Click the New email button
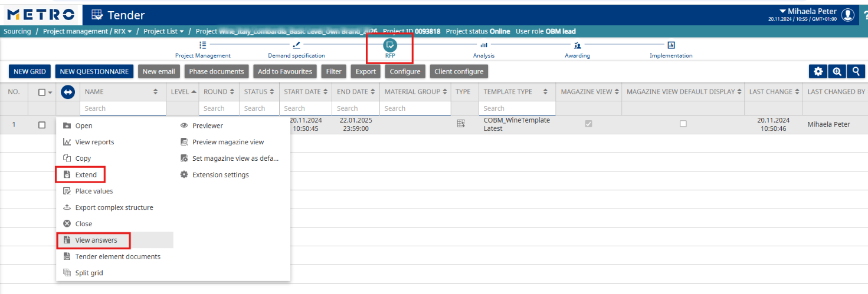The height and width of the screenshot is (294, 868). (x=159, y=71)
